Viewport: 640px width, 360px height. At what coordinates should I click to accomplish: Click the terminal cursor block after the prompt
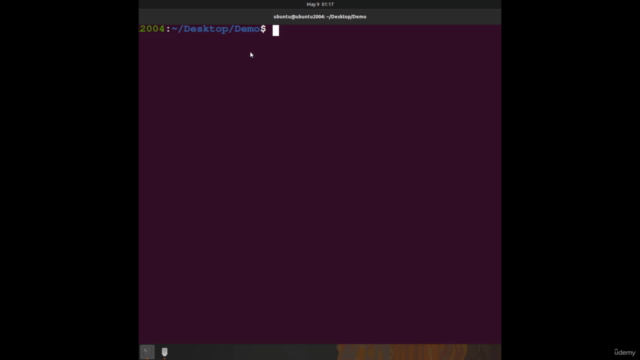tap(276, 31)
